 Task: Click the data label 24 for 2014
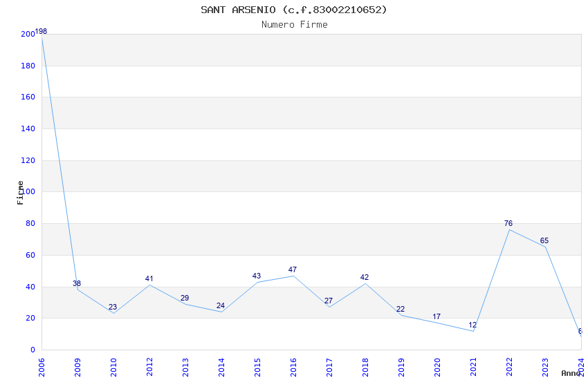tap(221, 306)
